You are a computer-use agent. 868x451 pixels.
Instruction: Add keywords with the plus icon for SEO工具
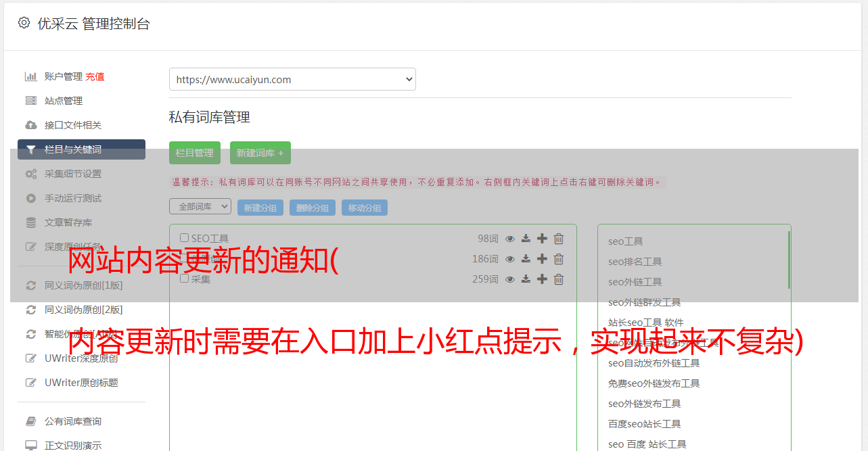click(x=542, y=239)
